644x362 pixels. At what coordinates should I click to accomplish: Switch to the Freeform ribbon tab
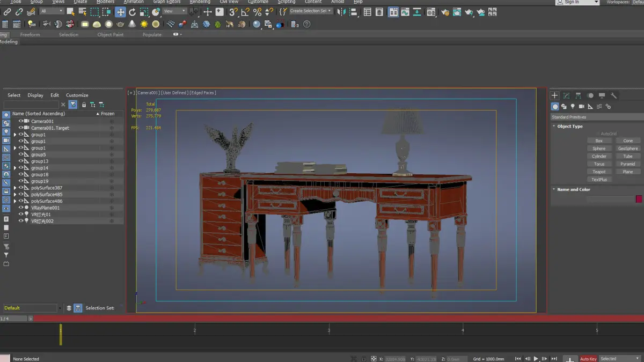coord(30,34)
